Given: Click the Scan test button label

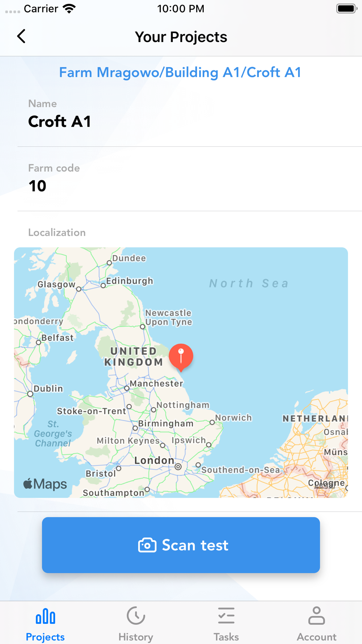Looking at the screenshot, I should tap(195, 545).
